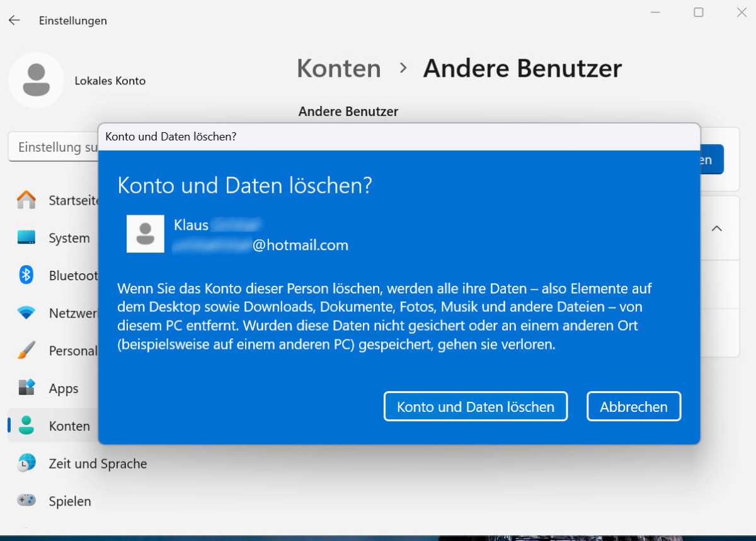Open Konten via the breadcrumb
This screenshot has height=541, width=756.
click(338, 68)
